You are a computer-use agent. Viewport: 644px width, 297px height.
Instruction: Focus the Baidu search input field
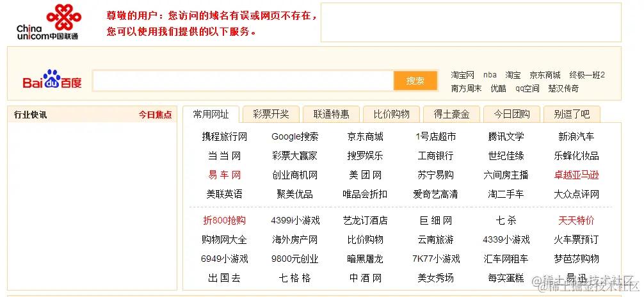[x=243, y=81]
